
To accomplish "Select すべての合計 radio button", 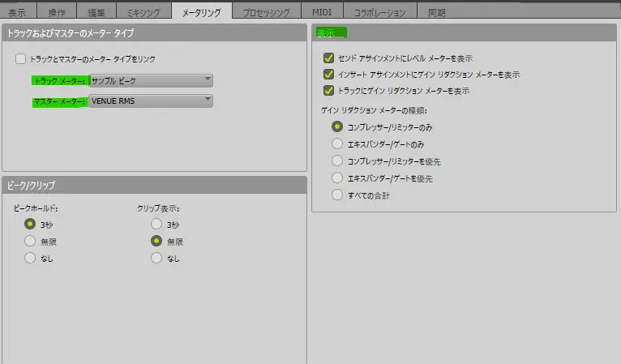I will [337, 195].
